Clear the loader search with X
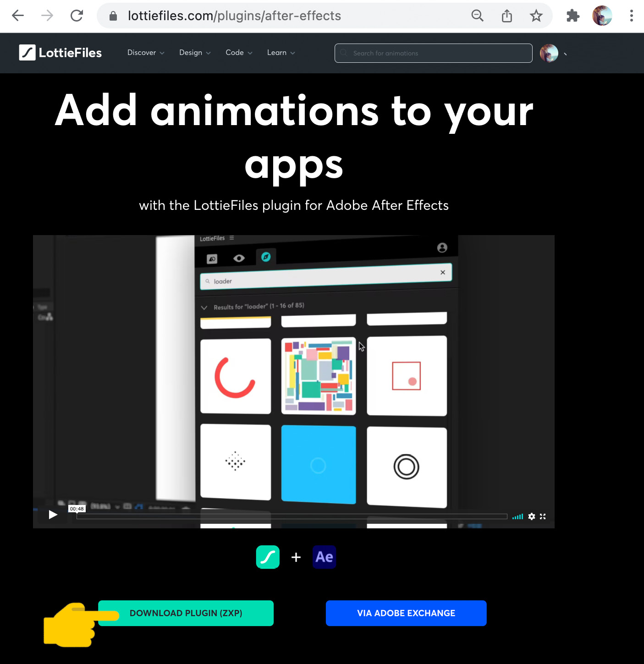 (x=443, y=272)
